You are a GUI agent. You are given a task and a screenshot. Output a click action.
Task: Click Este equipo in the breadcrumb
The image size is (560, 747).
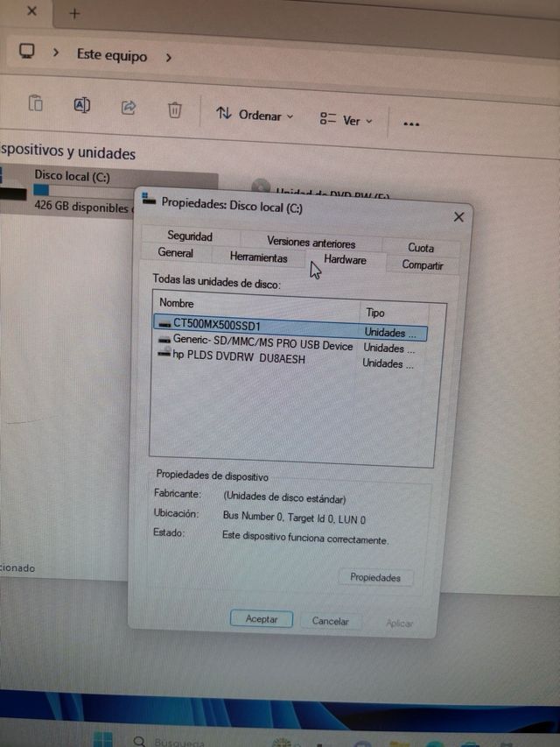pos(112,55)
